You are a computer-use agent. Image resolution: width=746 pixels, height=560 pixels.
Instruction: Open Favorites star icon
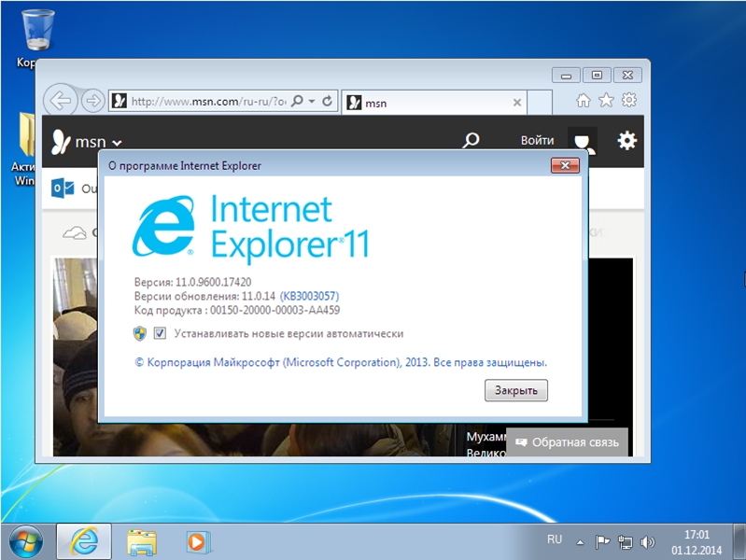click(606, 101)
